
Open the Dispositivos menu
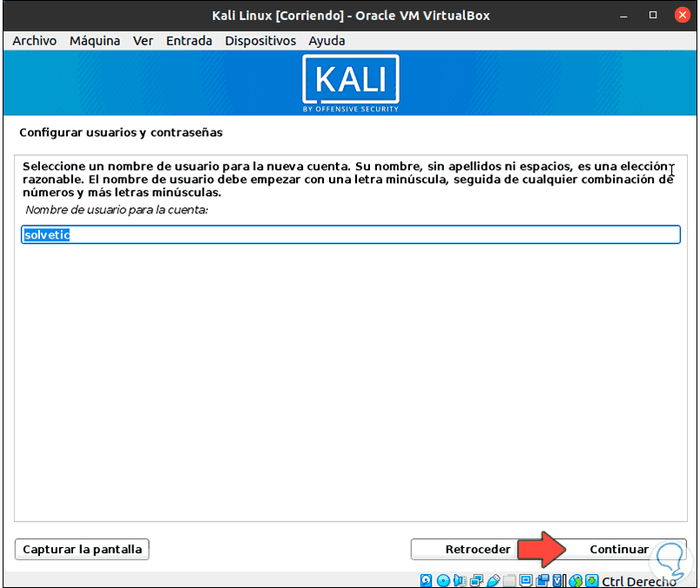pos(260,41)
